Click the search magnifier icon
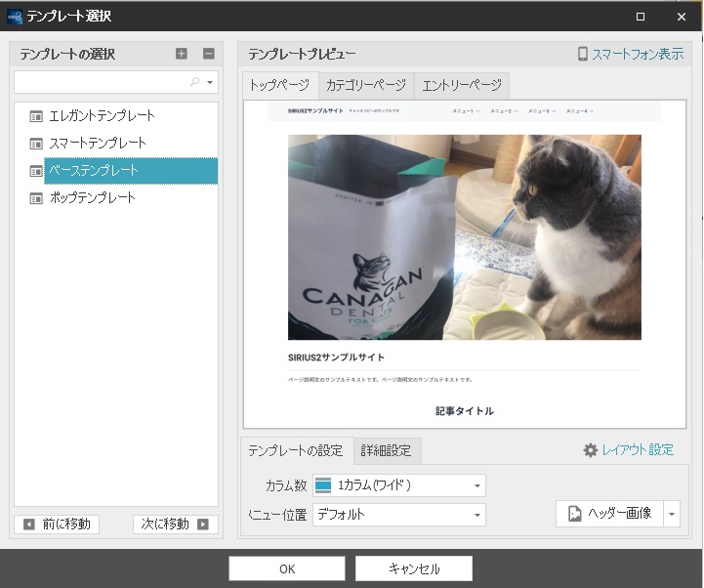Image resolution: width=704 pixels, height=588 pixels. point(195,82)
